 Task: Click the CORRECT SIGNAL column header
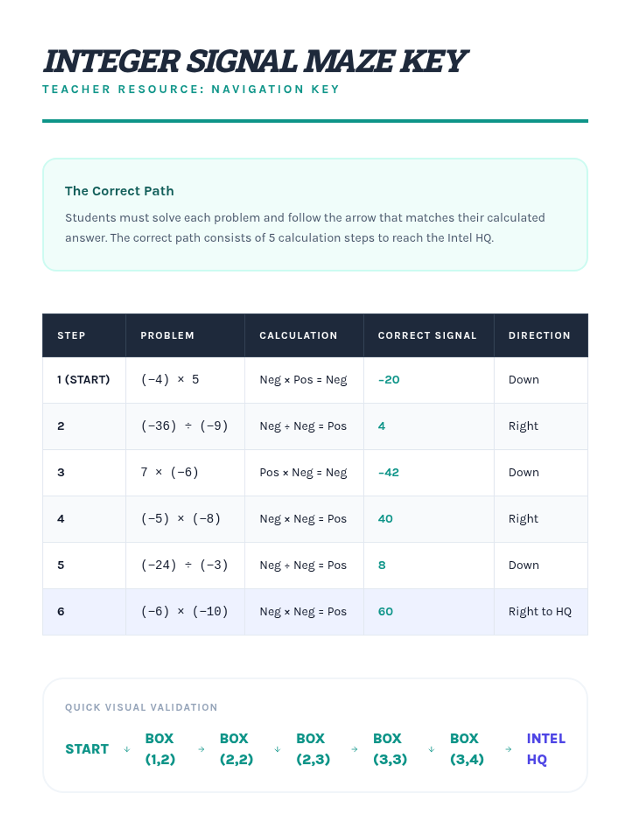[x=427, y=335]
